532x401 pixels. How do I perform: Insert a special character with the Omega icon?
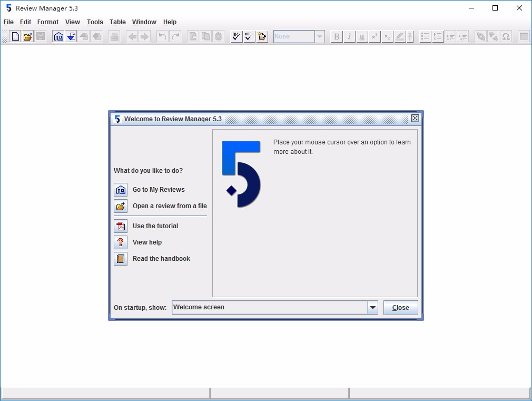pyautogui.click(x=505, y=36)
